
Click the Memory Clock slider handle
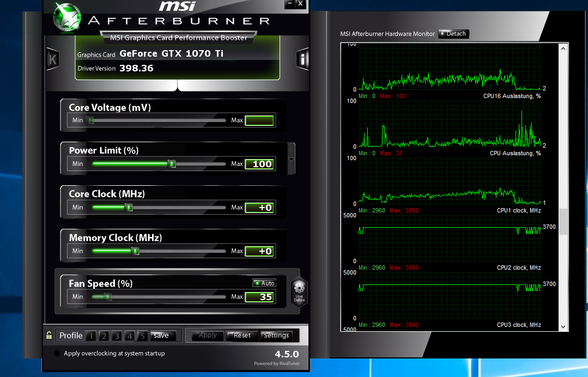135,251
